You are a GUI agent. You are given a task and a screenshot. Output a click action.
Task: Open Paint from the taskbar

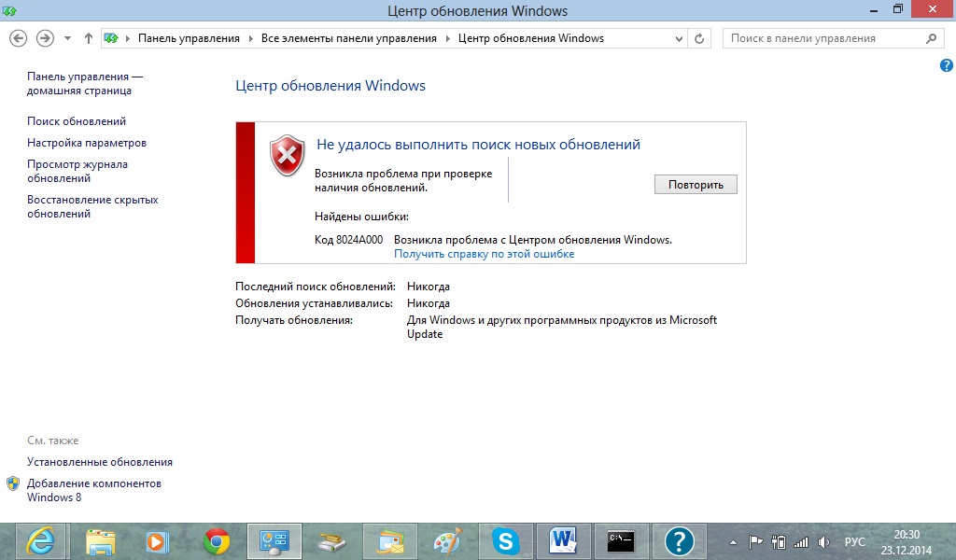pyautogui.click(x=448, y=541)
